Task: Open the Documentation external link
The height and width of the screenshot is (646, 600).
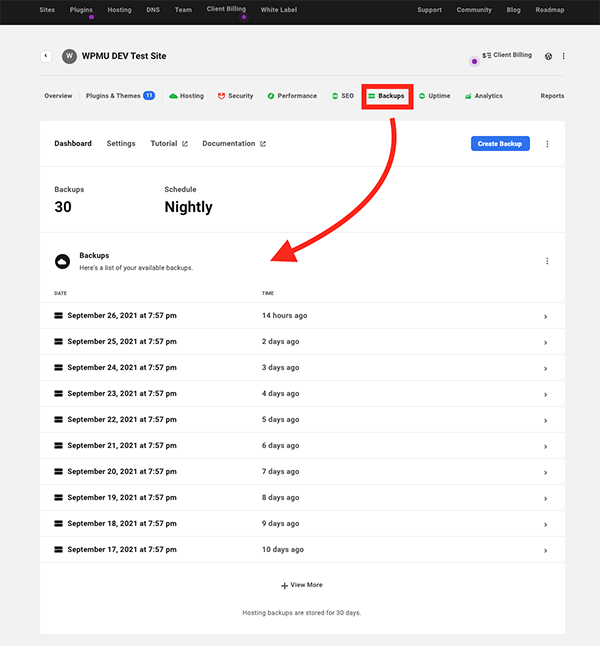Action: click(234, 144)
